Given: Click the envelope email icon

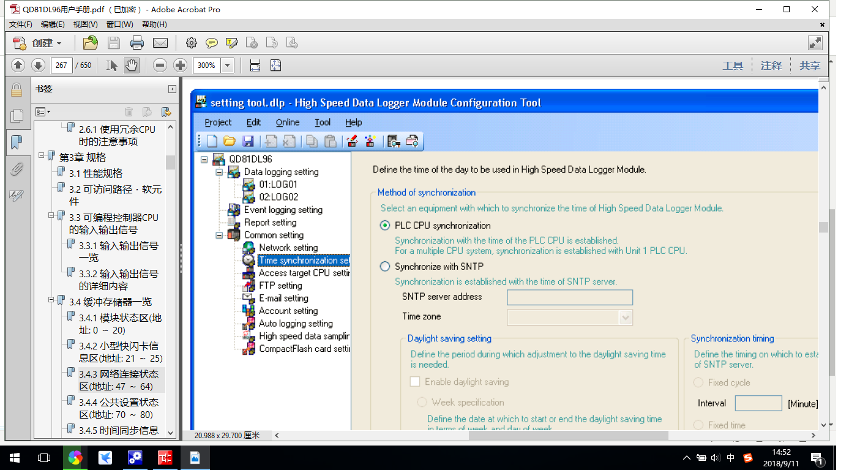Looking at the screenshot, I should [160, 43].
